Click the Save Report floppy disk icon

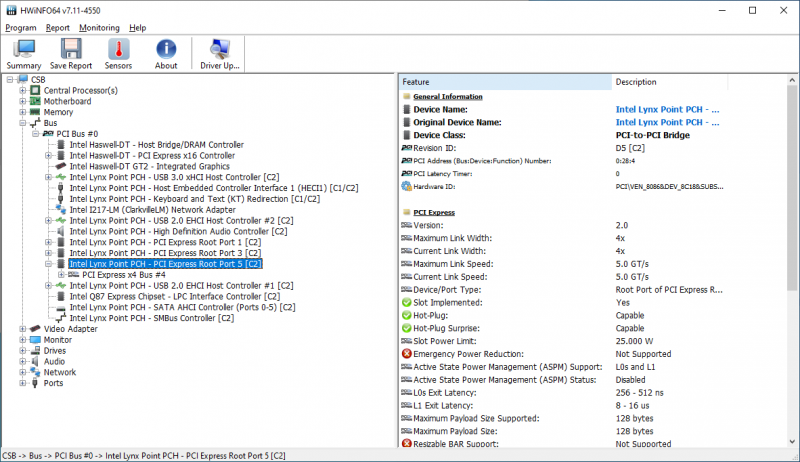click(71, 49)
